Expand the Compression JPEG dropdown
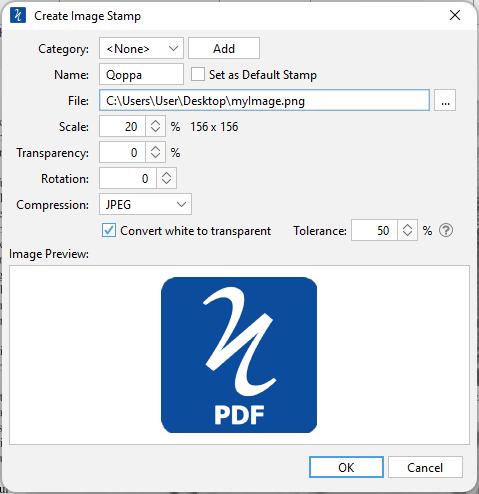Image resolution: width=479 pixels, height=494 pixels. [145, 204]
